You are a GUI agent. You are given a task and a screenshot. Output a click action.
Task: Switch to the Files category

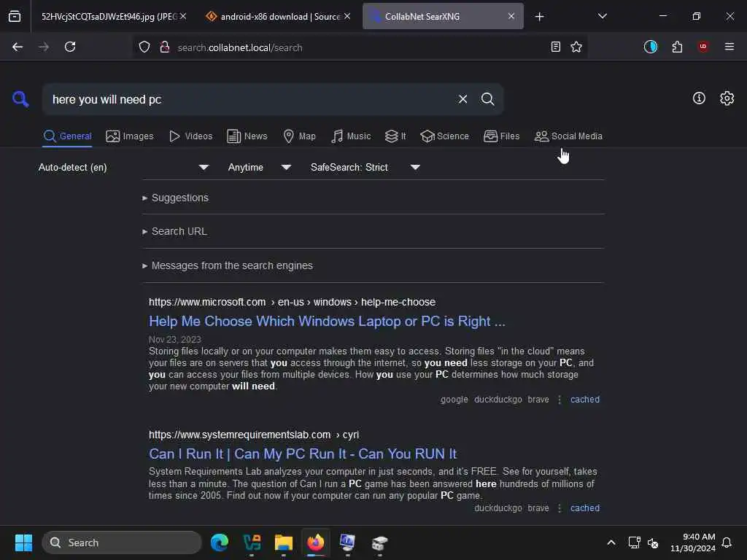point(502,136)
